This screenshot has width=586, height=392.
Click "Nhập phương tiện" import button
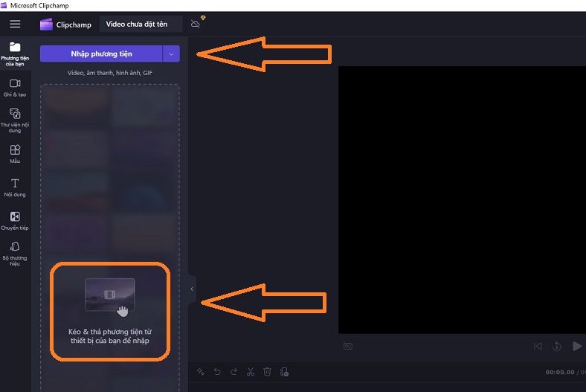[x=101, y=54]
